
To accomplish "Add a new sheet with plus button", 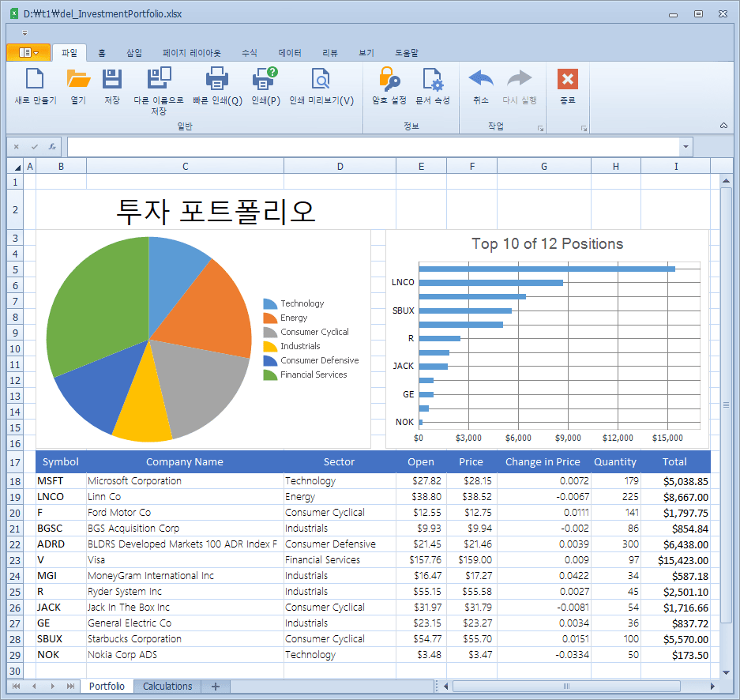I will 216,687.
